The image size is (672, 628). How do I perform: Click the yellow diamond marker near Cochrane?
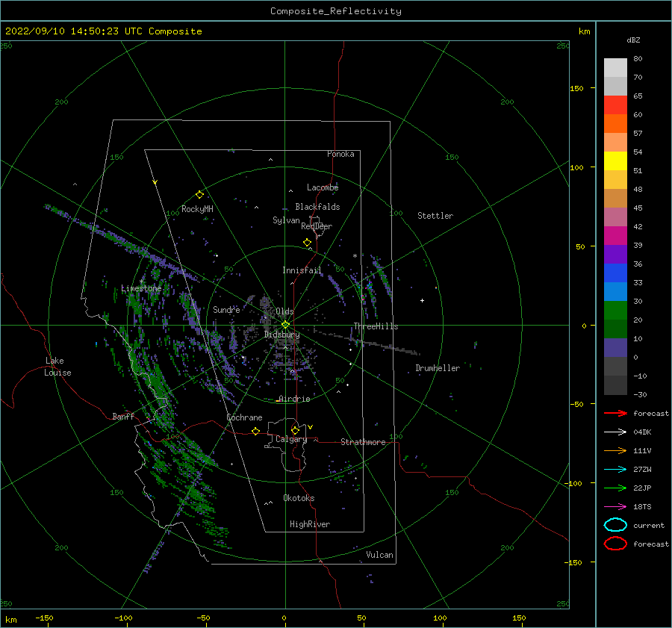(x=255, y=432)
